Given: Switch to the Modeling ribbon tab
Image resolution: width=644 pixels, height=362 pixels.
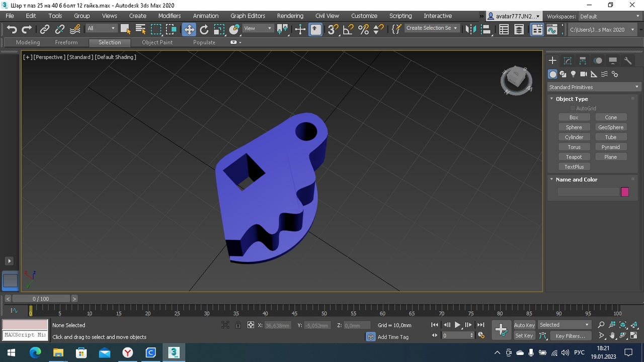Looking at the screenshot, I should (28, 42).
